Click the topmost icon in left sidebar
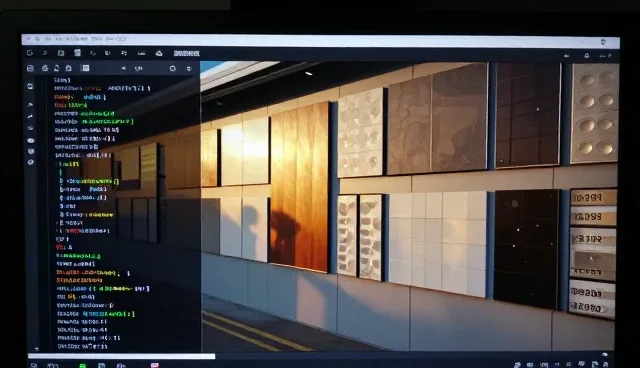Screen dimensions: 640x368 [30, 86]
